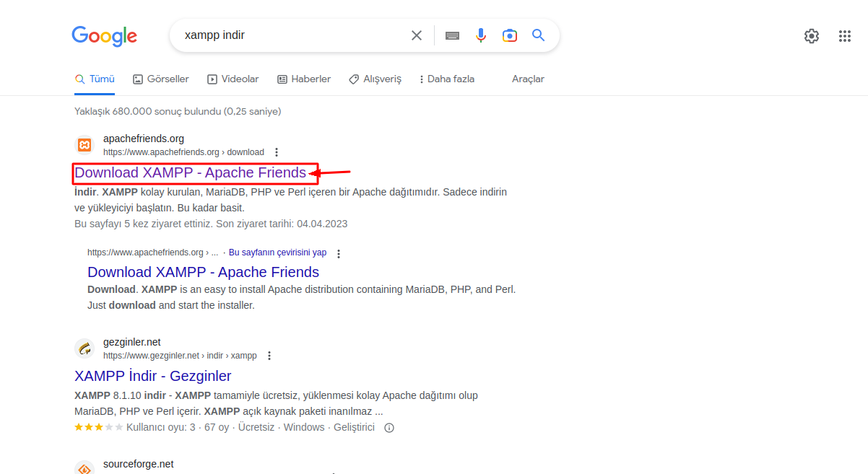Click the Google logo

(x=104, y=36)
